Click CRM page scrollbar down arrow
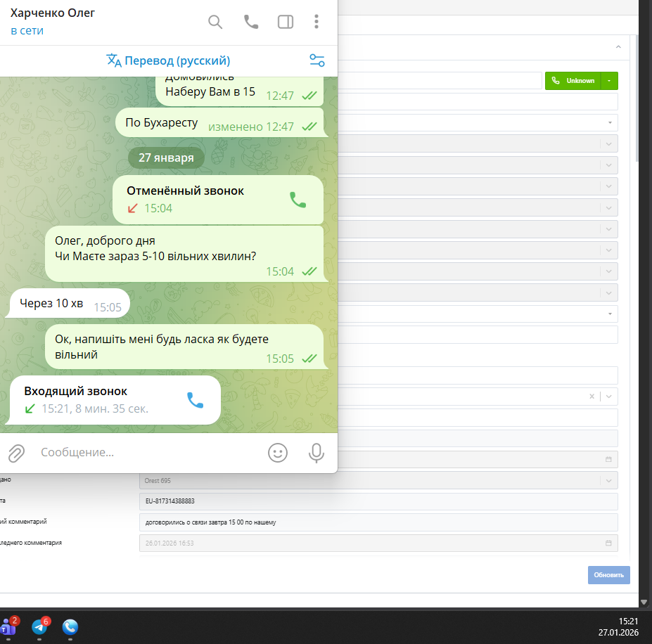 click(644, 602)
